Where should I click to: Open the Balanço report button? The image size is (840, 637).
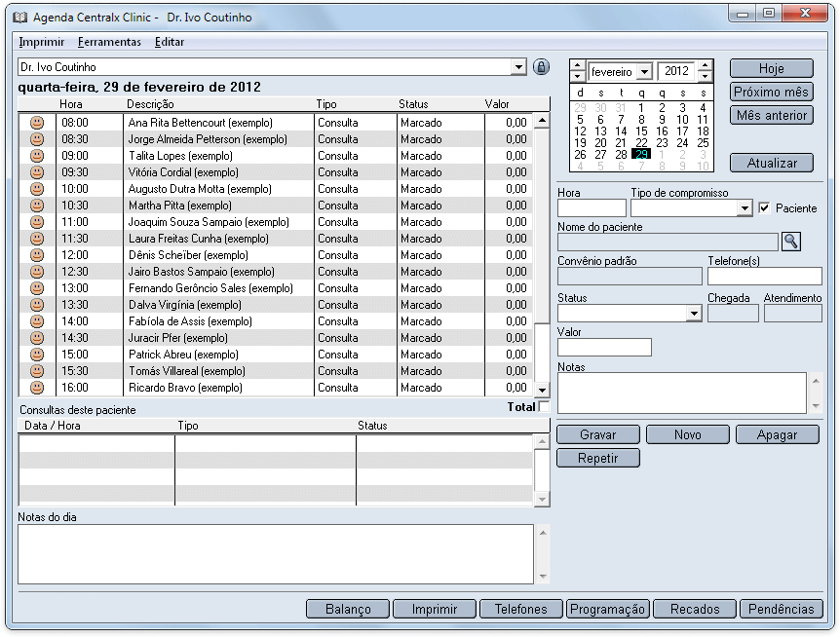tap(348, 609)
